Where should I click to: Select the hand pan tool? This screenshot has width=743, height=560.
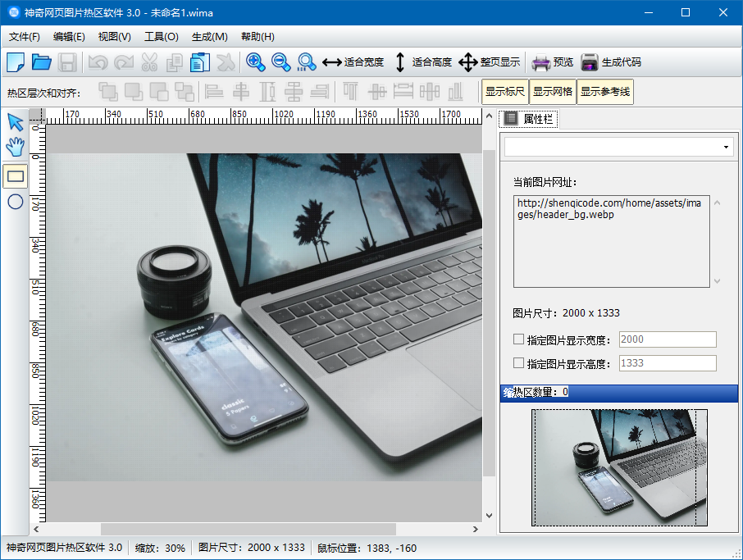16,148
